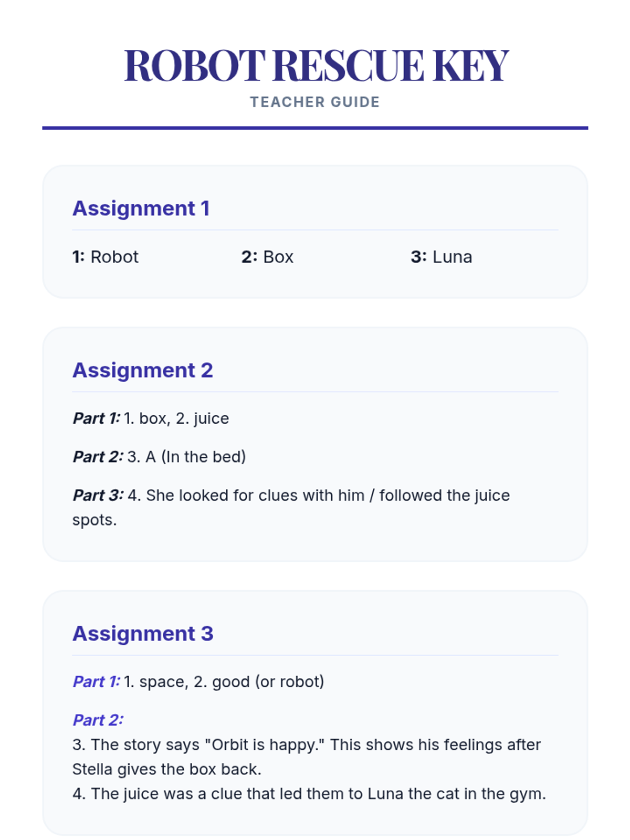Image resolution: width=630 pixels, height=840 pixels.
Task: Click the answer mentioning Luna the cat in the gym
Action: (309, 794)
